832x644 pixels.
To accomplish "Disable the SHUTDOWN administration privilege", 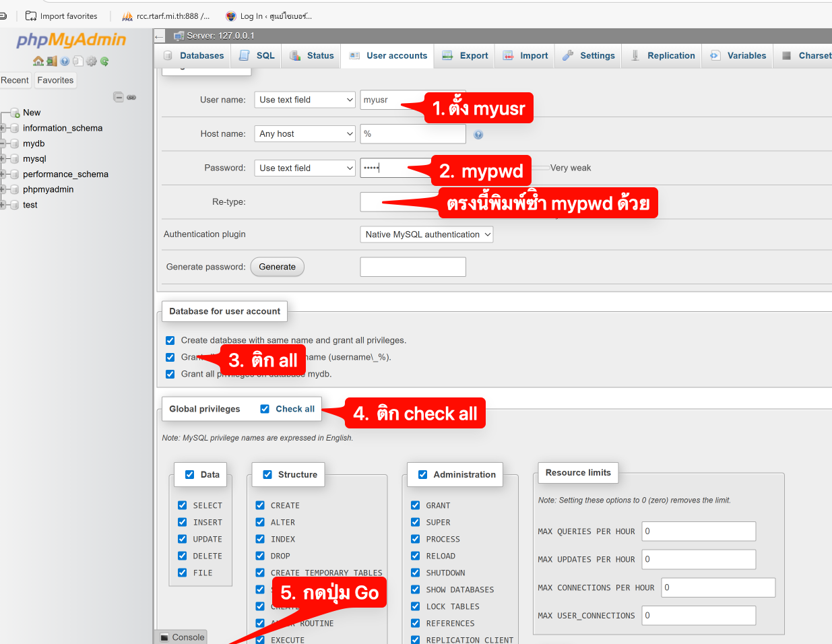I will point(416,573).
